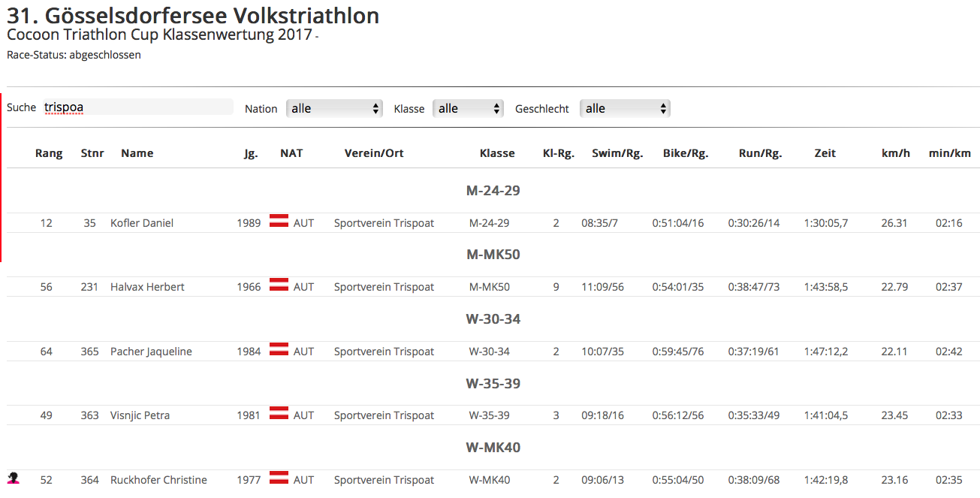Open Halvax Herbert result entry

(x=147, y=287)
